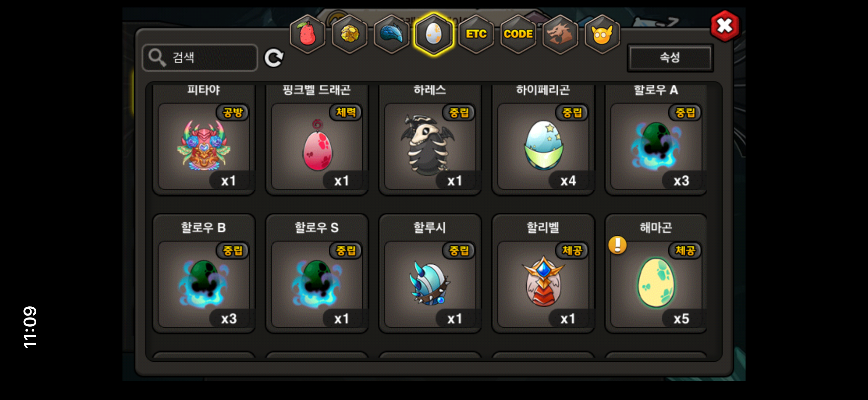868x400 pixels.
Task: Switch to the CODE tab
Action: click(518, 34)
